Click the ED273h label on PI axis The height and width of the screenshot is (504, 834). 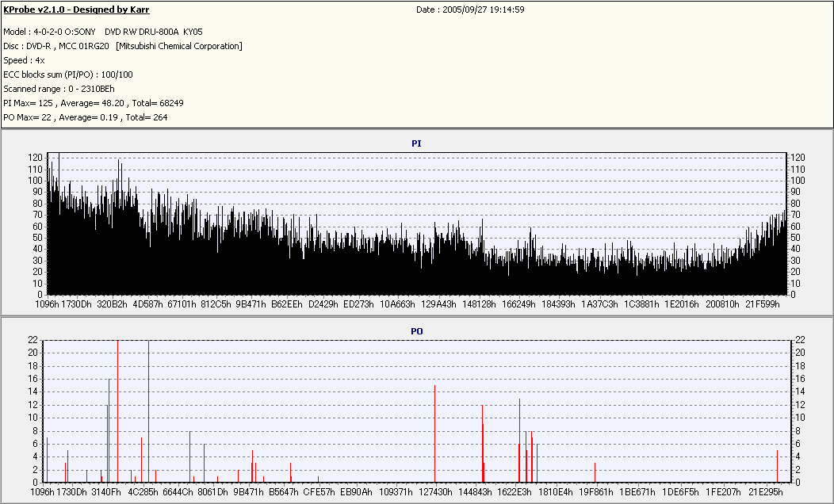coord(359,304)
